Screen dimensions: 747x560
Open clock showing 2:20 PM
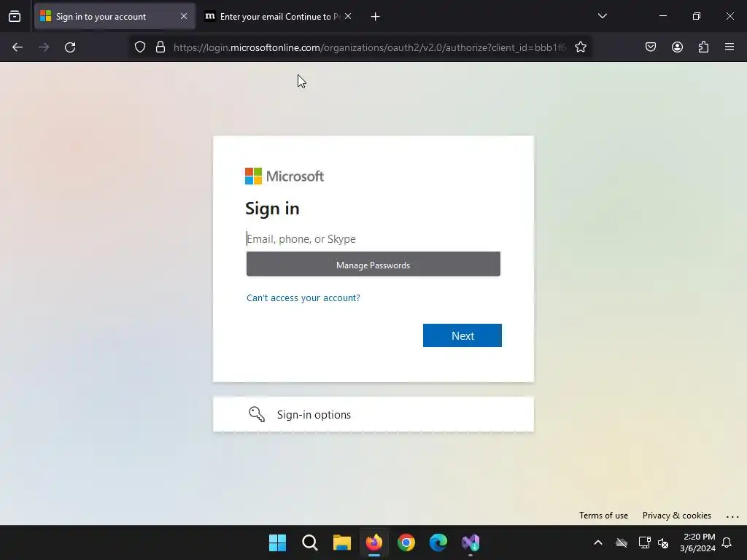(x=698, y=542)
